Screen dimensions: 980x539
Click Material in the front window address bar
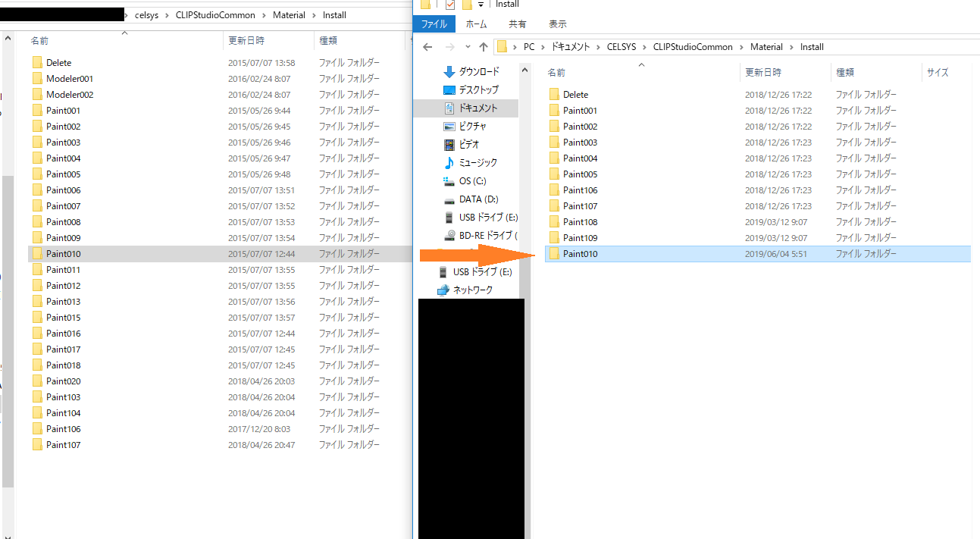(766, 47)
